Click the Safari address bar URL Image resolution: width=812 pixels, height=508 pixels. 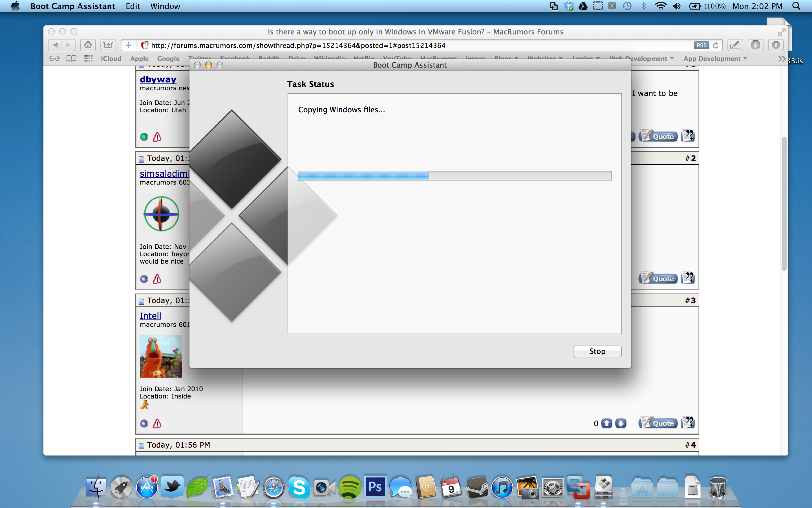tap(298, 45)
